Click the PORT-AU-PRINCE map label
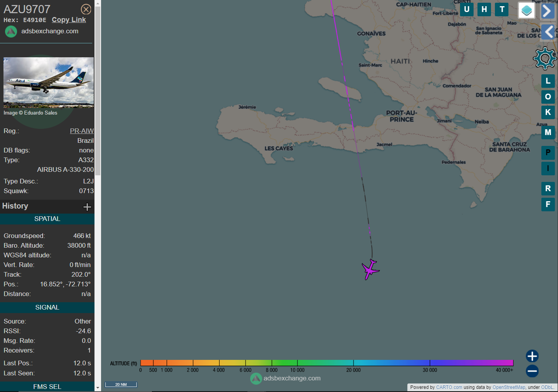 pos(402,116)
